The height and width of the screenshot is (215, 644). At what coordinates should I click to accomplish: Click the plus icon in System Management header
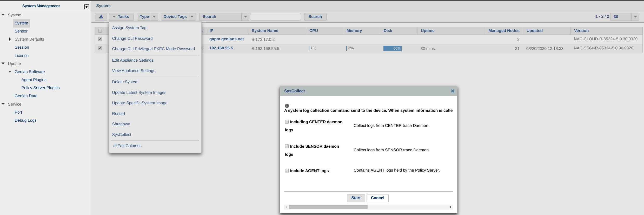tap(87, 7)
